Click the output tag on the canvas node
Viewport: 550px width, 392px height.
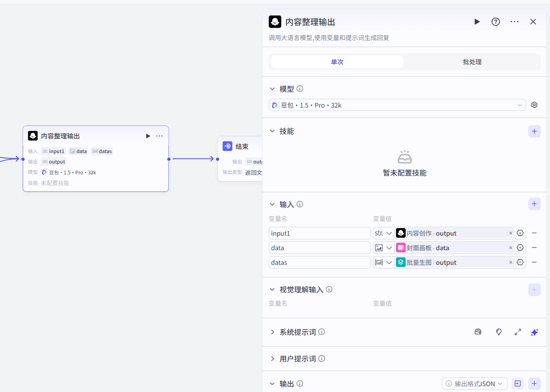pos(54,162)
